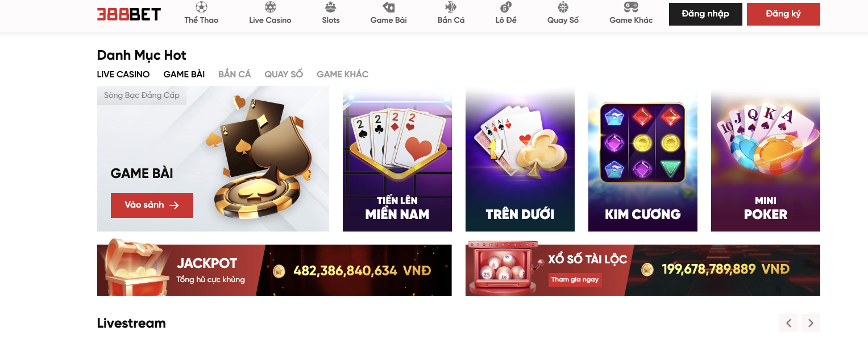Open the Live Casino roulette icon
This screenshot has height=343, width=868.
271,7
